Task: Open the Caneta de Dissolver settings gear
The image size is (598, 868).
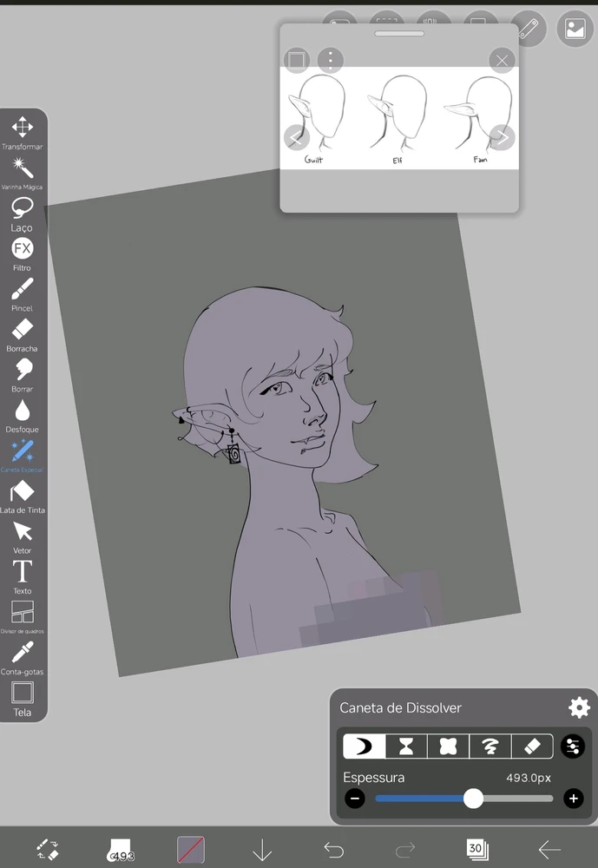Action: [579, 707]
